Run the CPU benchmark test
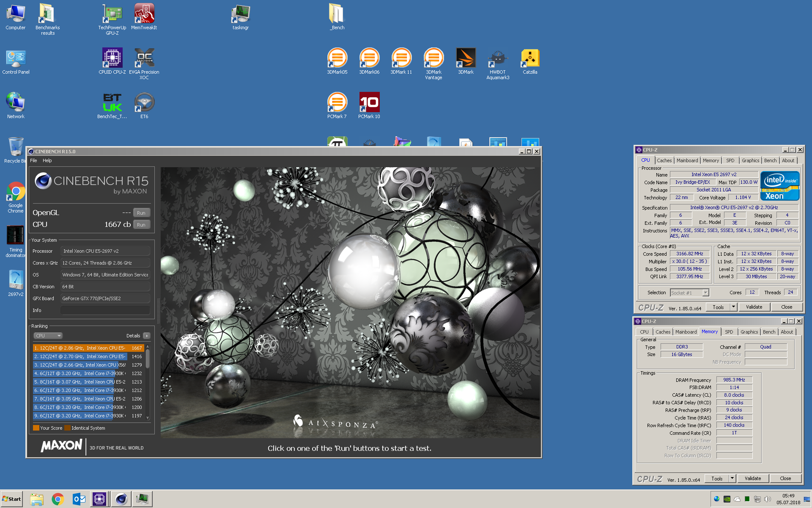The height and width of the screenshot is (508, 812). point(141,225)
